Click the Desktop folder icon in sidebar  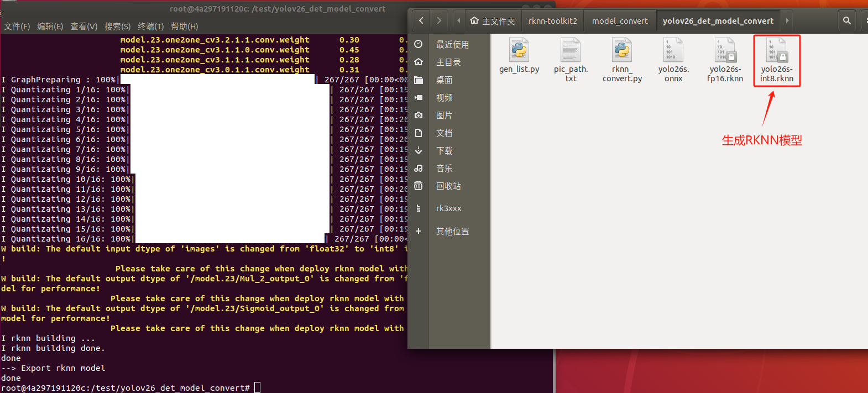pyautogui.click(x=419, y=80)
